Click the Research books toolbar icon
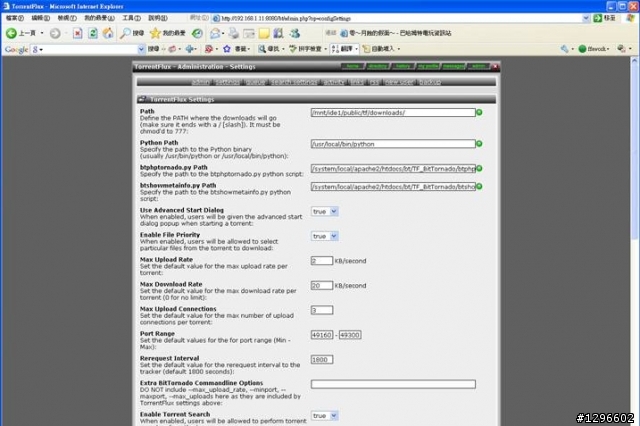The image size is (640, 426). coord(279,33)
